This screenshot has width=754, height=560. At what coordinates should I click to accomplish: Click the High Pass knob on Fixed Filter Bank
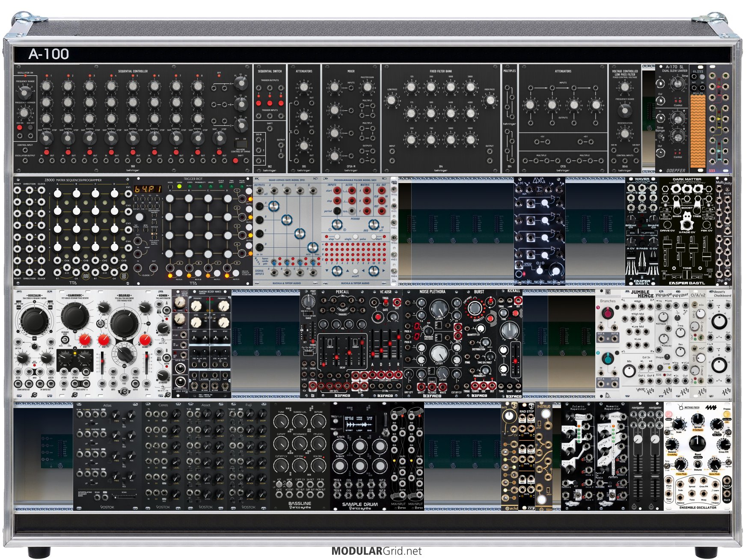[x=490, y=101]
